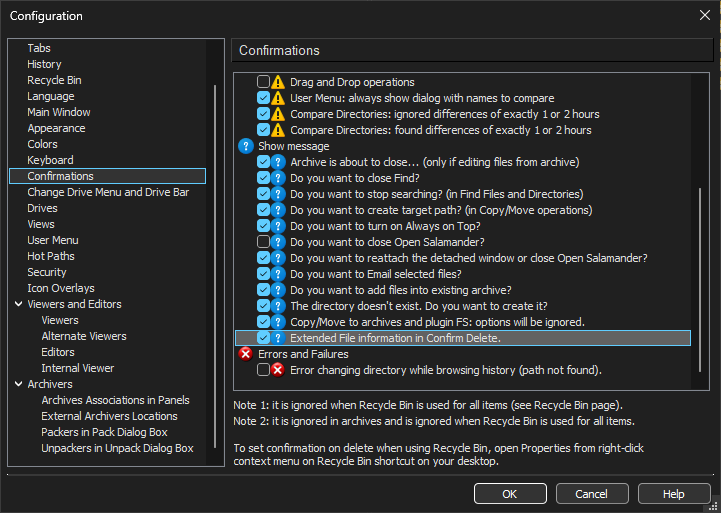Click the settings tree vertical scrollbar
The image size is (721, 513).
point(215,267)
